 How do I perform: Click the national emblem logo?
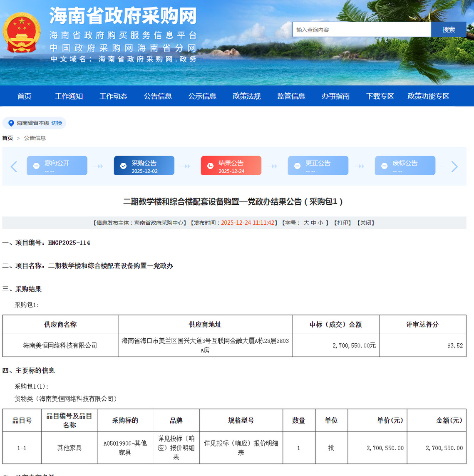tap(22, 32)
